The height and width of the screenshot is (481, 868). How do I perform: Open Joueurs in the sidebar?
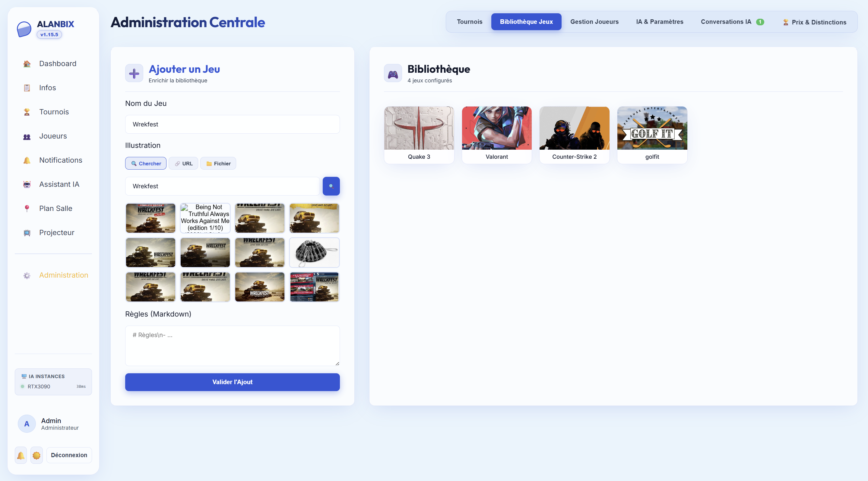(x=53, y=136)
